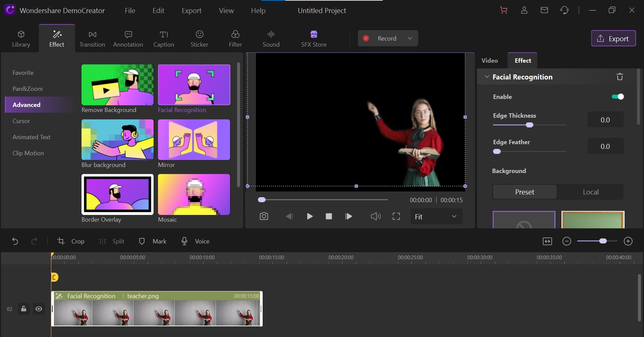The height and width of the screenshot is (337, 644).
Task: Select the Remove Background effect thumbnail
Action: point(117,85)
